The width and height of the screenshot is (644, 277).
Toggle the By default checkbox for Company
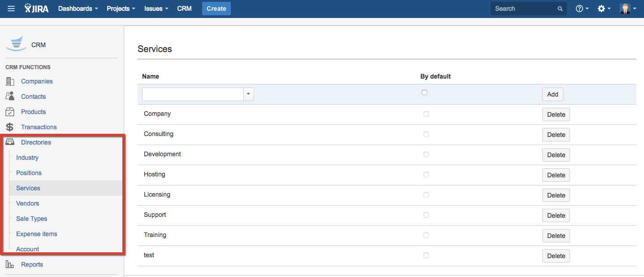(426, 114)
